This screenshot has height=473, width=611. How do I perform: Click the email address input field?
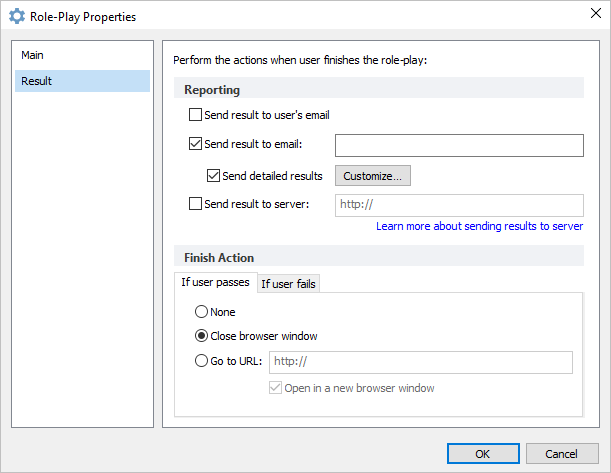(x=459, y=146)
